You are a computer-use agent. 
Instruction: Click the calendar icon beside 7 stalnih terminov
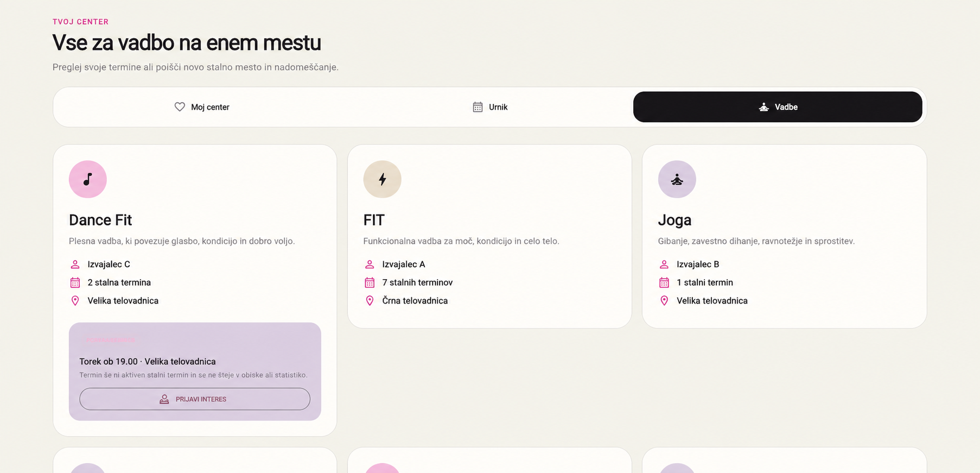370,282
